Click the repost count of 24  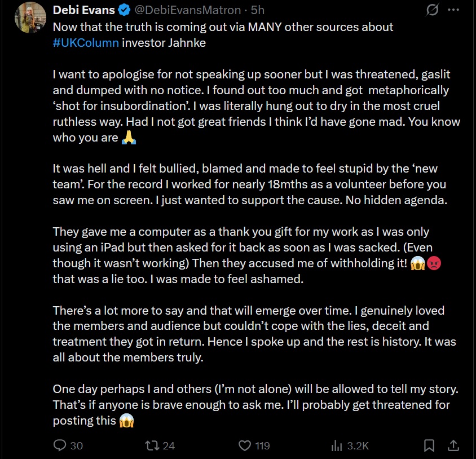click(169, 445)
